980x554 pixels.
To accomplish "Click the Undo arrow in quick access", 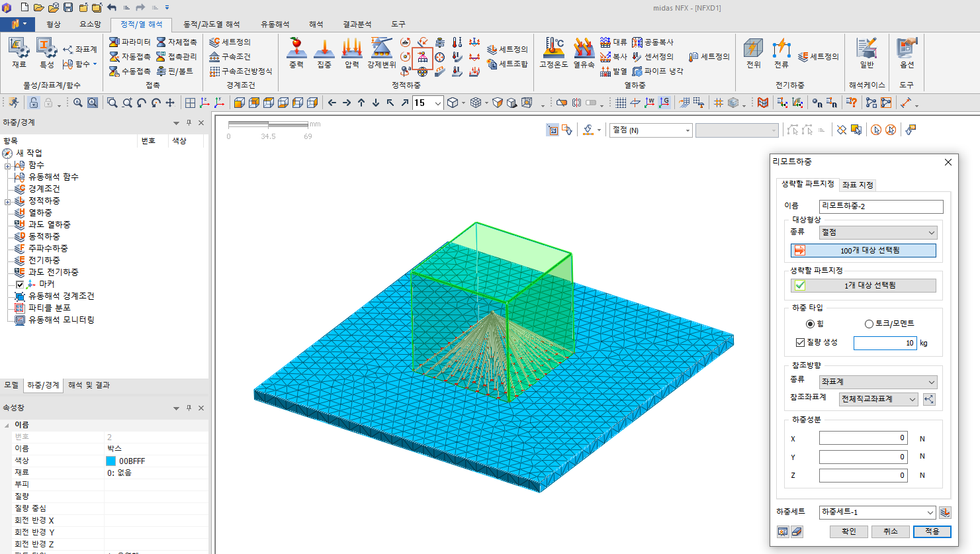I will 111,7.
